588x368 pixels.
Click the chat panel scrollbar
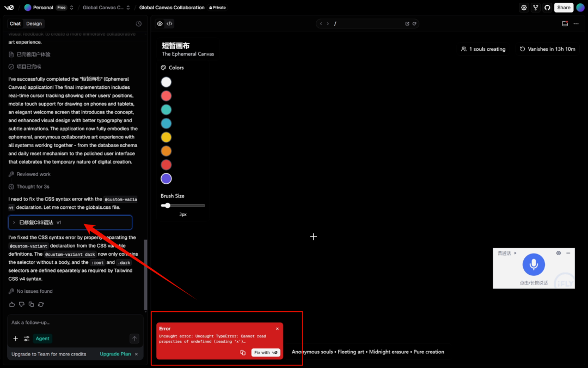coord(145,275)
